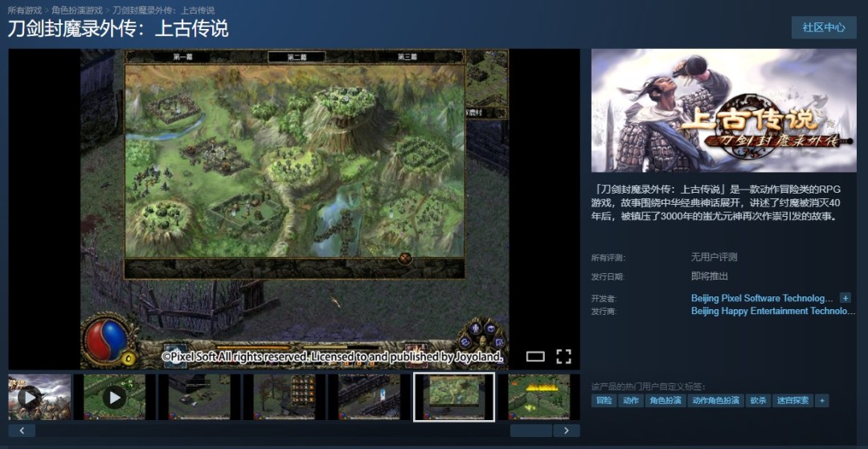Open Beijing Pixel Software developer link
This screenshot has width=868, height=449.
tap(762, 298)
